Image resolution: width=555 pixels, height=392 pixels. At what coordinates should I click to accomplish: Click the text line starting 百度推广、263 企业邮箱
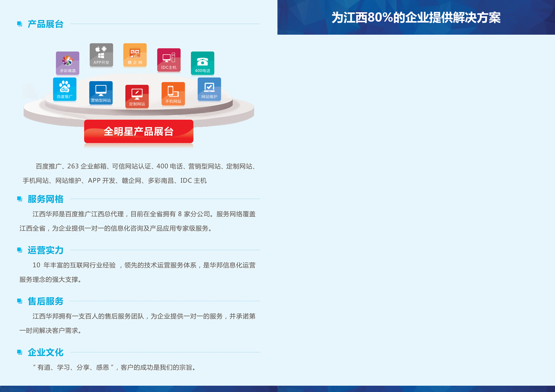146,166
